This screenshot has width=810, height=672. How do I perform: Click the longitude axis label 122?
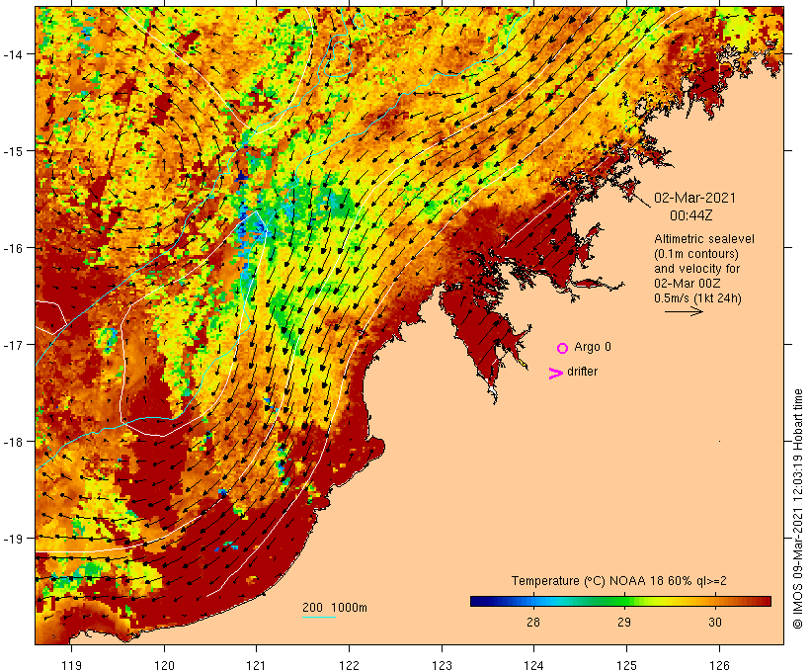click(x=350, y=665)
